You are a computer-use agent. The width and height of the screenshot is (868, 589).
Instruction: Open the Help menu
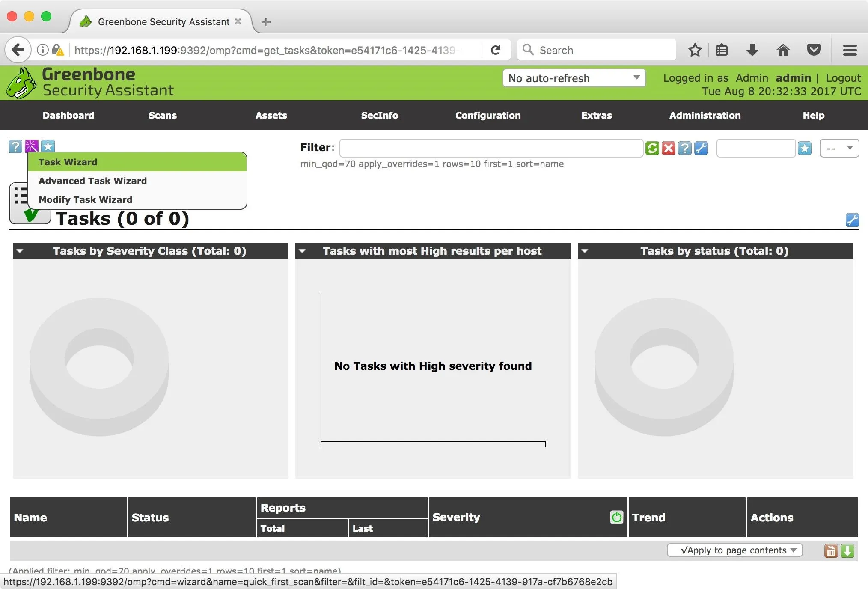[814, 115]
